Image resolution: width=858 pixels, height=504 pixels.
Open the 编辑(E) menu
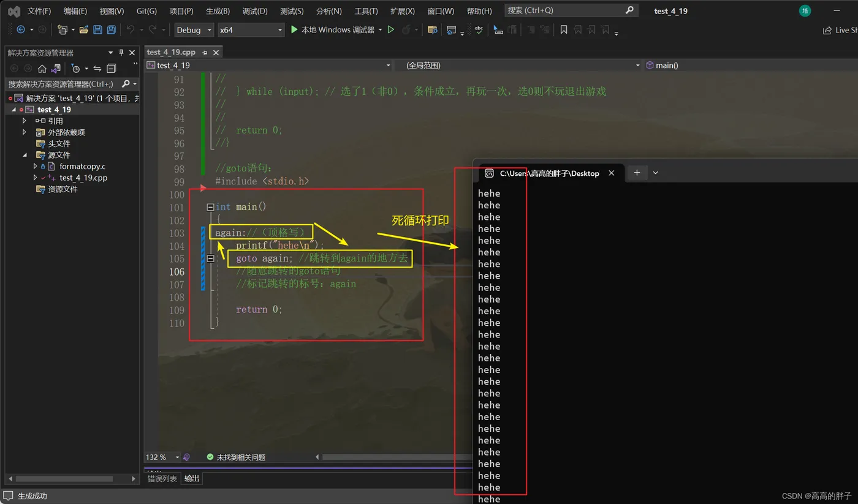pyautogui.click(x=75, y=11)
